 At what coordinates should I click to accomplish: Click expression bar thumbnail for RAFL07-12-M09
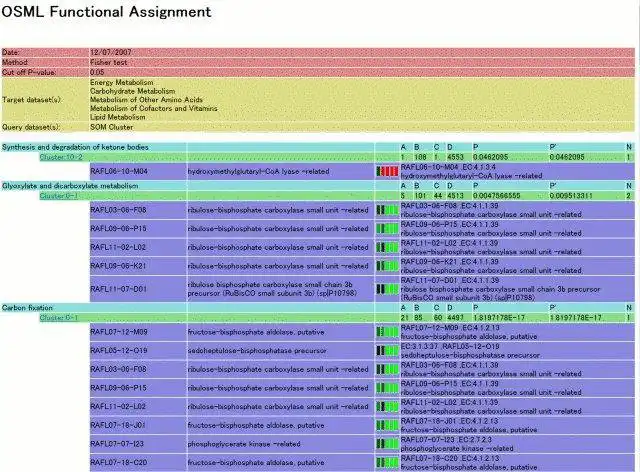(387, 332)
